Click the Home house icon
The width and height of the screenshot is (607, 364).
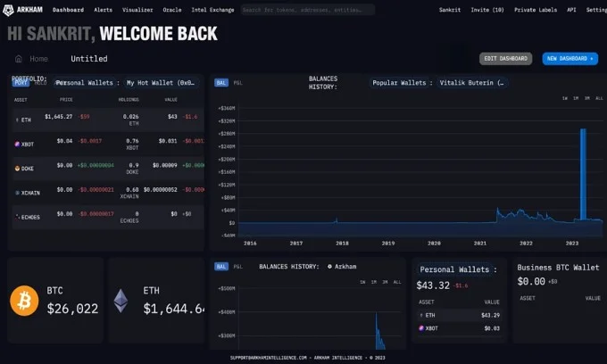[x=19, y=59]
